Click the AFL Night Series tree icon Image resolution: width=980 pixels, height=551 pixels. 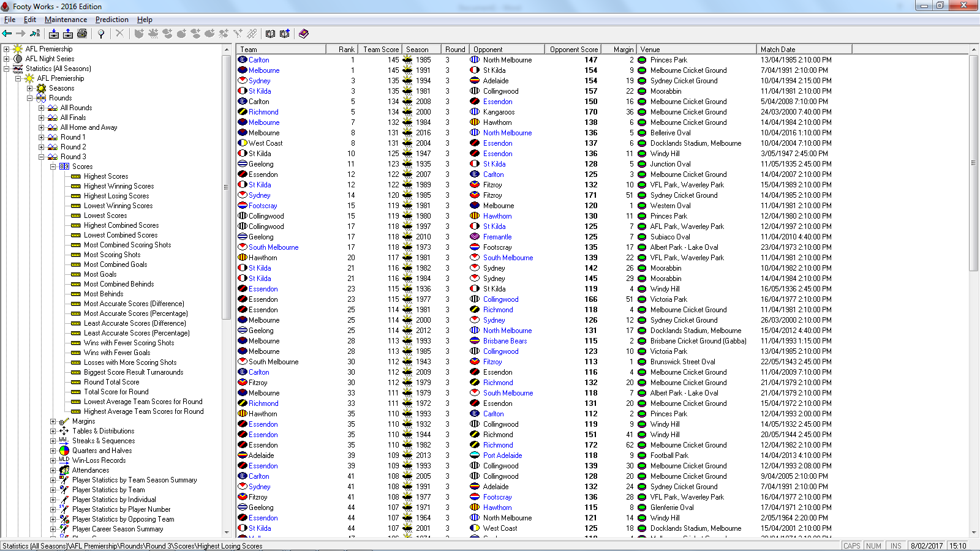[18, 59]
